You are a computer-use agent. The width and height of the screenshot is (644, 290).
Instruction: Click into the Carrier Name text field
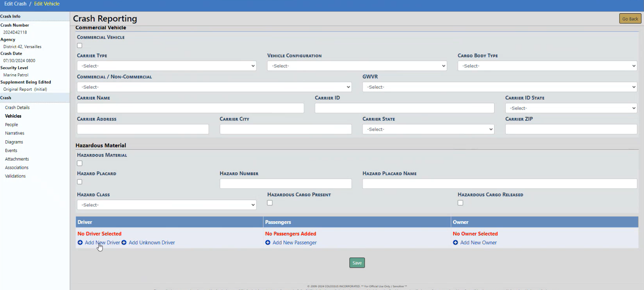(x=190, y=108)
